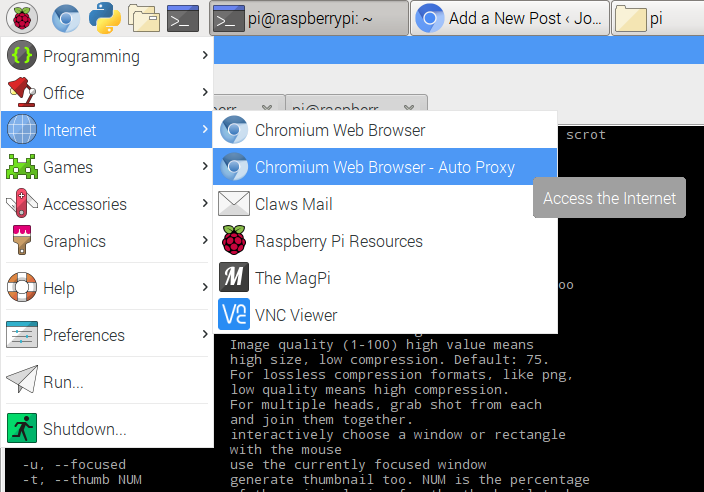Open the Games submenu
Image resolution: width=704 pixels, height=492 pixels.
pyautogui.click(x=107, y=167)
